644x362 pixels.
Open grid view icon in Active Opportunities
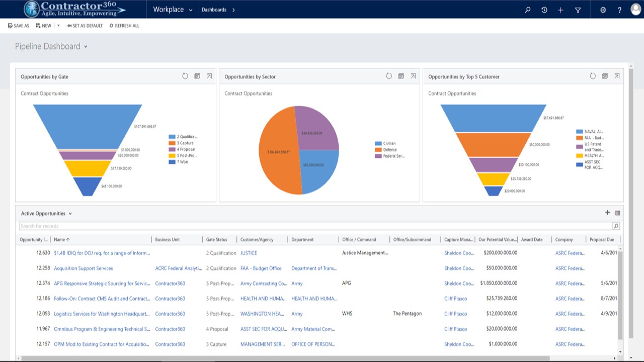tap(617, 213)
